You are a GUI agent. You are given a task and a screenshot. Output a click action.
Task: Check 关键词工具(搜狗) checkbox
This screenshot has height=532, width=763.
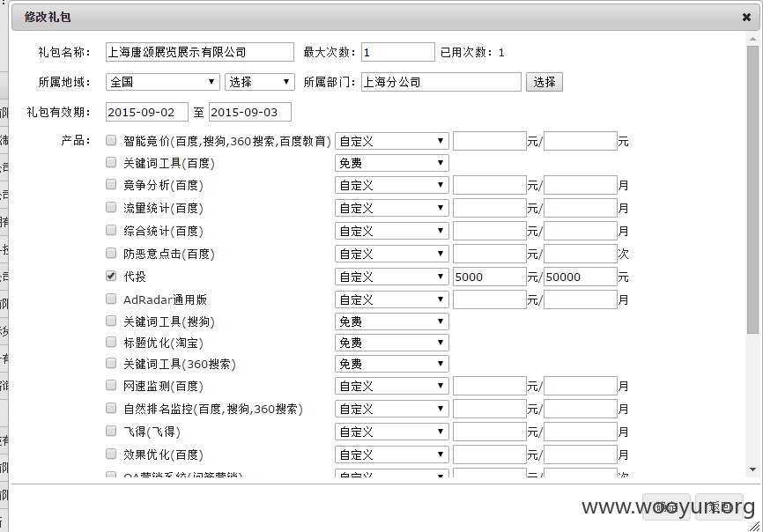coord(111,321)
